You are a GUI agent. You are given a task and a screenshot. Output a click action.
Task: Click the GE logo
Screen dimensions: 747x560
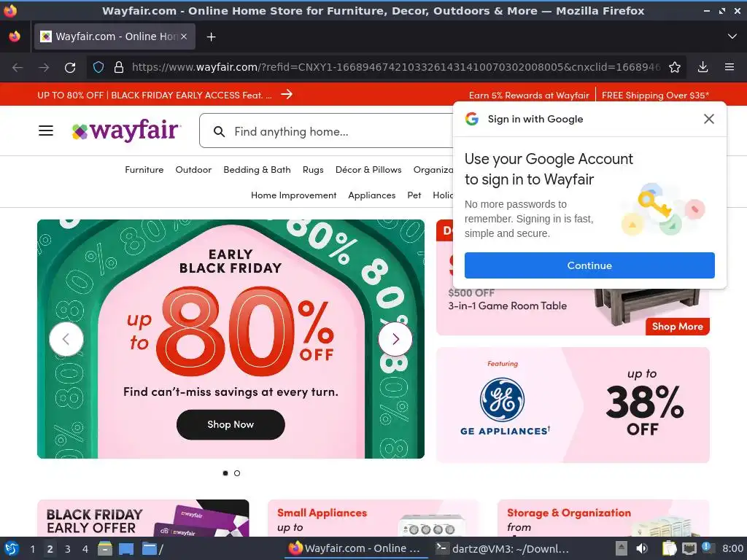(502, 400)
